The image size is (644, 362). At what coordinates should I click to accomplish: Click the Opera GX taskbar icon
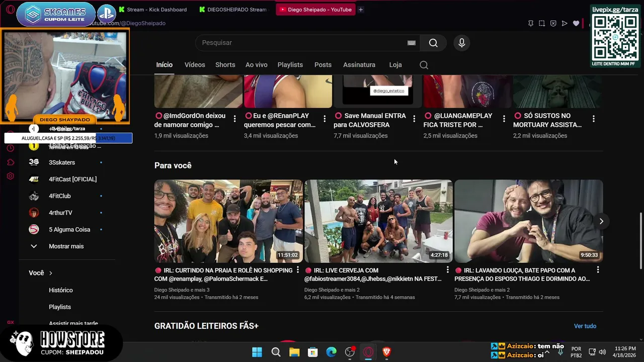pos(368,352)
